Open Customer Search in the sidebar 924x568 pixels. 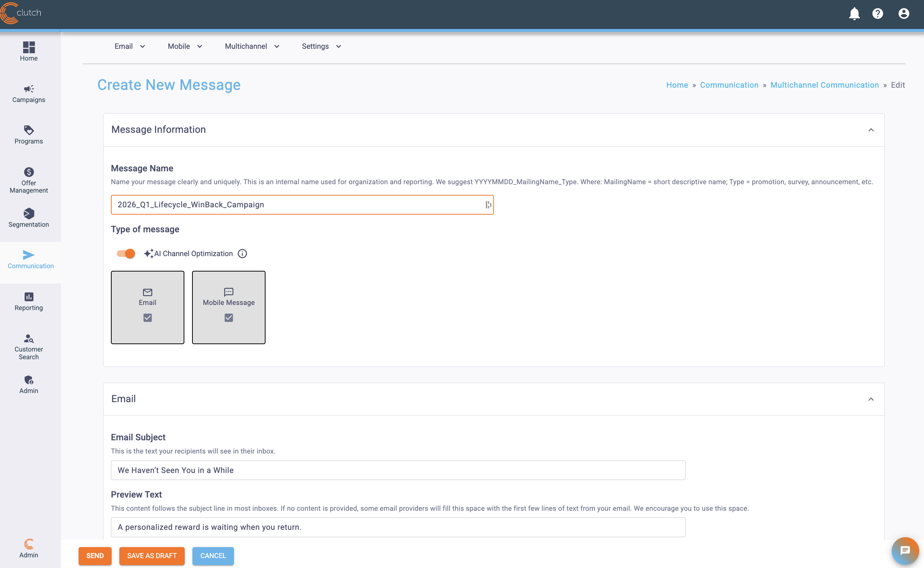[x=29, y=346]
